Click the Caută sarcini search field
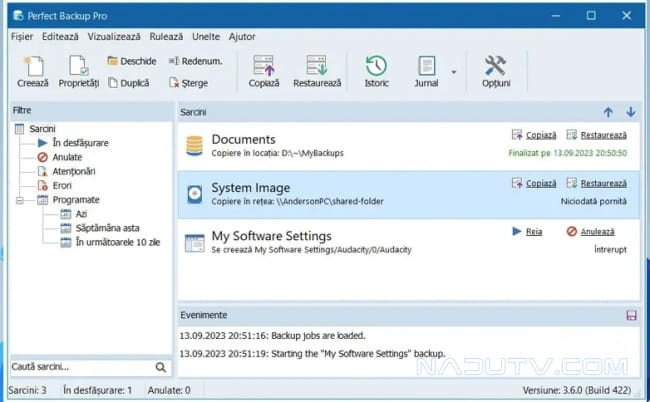This screenshot has height=402, width=650. tap(82, 367)
